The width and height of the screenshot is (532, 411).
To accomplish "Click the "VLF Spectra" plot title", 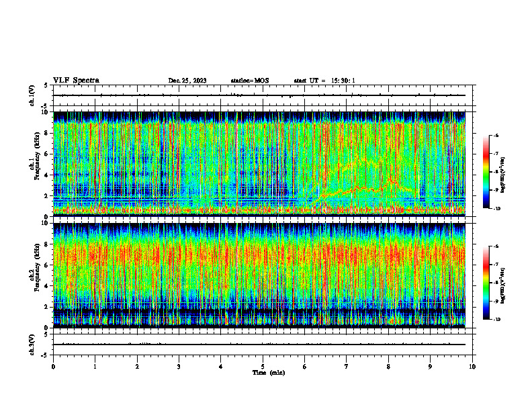I will point(76,81).
